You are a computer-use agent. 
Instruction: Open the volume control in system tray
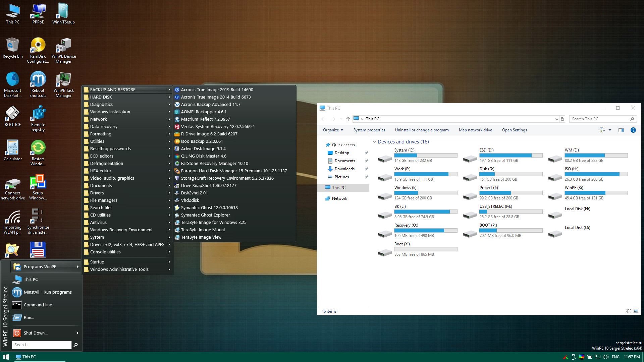point(605,357)
